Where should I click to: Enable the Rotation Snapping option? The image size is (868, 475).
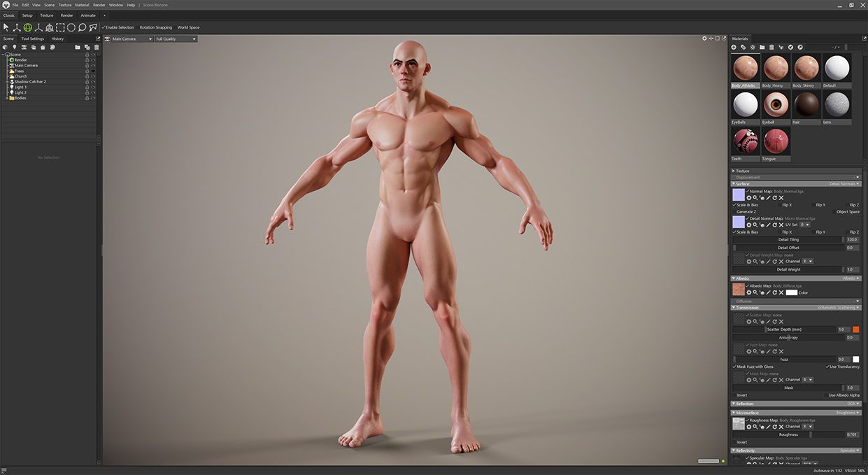click(x=155, y=27)
